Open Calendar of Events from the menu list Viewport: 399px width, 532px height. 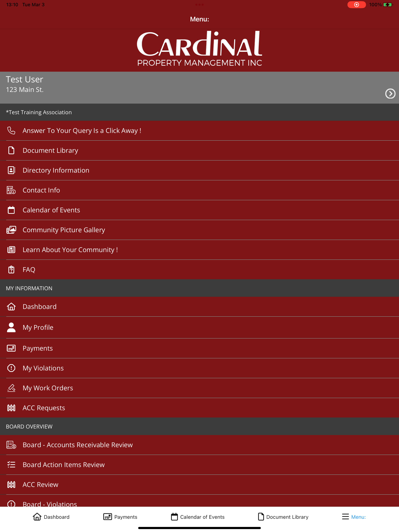click(199, 210)
